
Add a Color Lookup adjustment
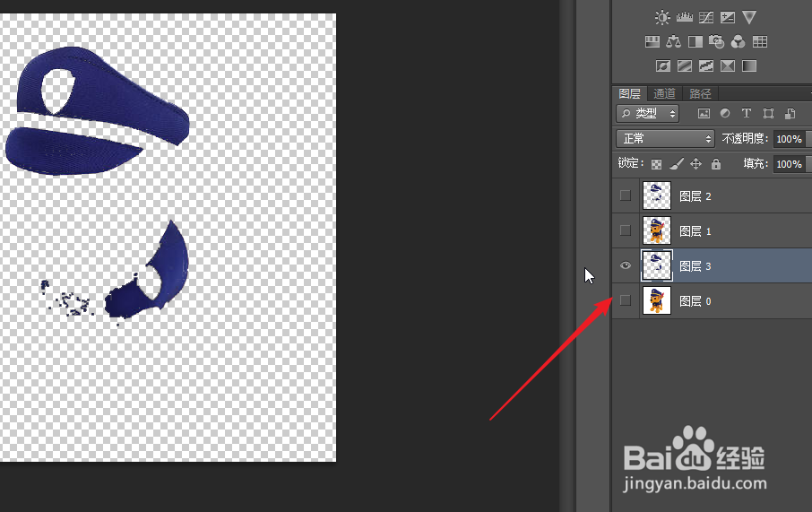(760, 42)
